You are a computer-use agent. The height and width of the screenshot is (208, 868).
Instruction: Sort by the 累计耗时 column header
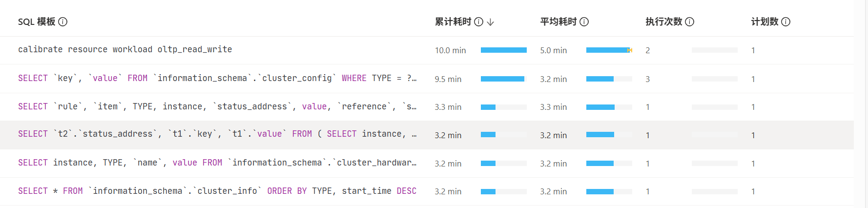pos(453,21)
